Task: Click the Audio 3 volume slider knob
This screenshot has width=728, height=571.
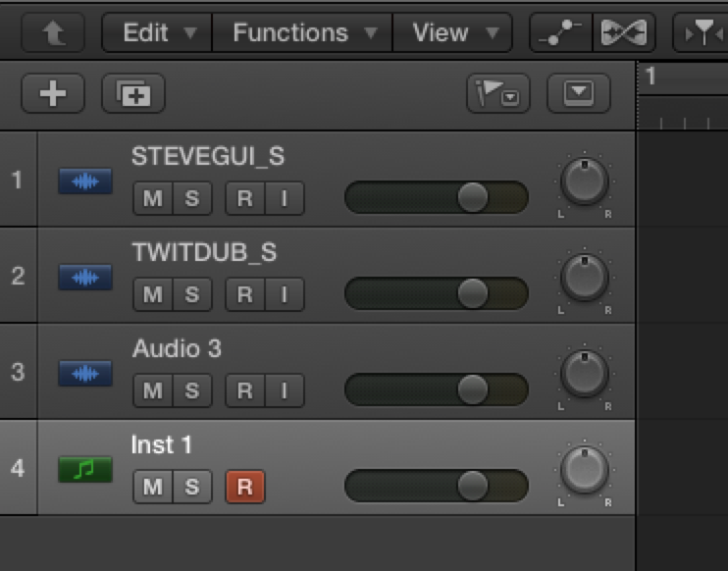Action: tap(473, 390)
